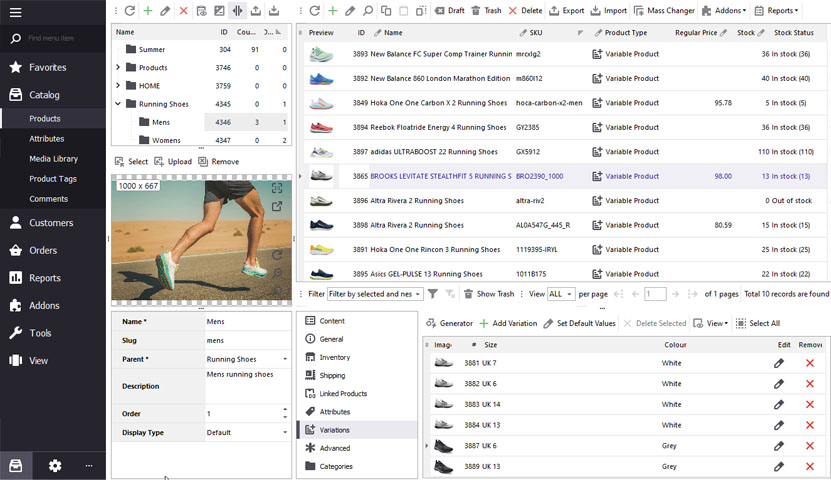Open the Parent dropdown showing Running Shoes
The image size is (831, 480).
[x=285, y=359]
